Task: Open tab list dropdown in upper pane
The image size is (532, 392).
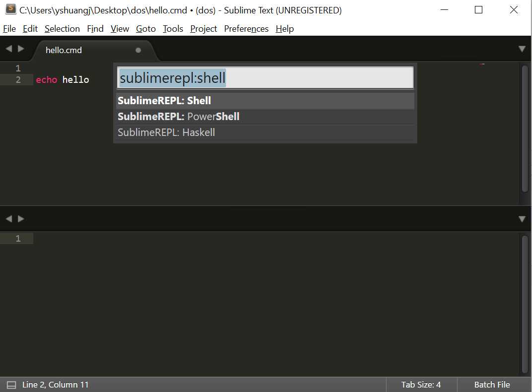Action: coord(522,49)
